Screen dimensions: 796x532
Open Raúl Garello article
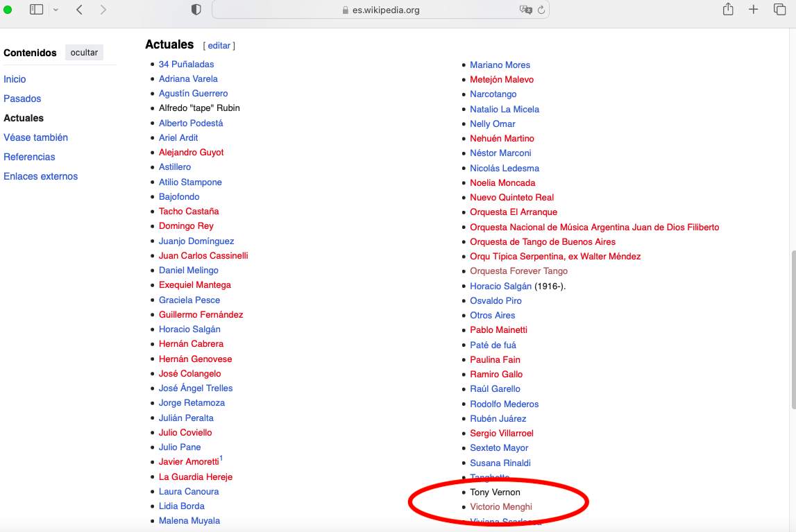click(x=495, y=389)
